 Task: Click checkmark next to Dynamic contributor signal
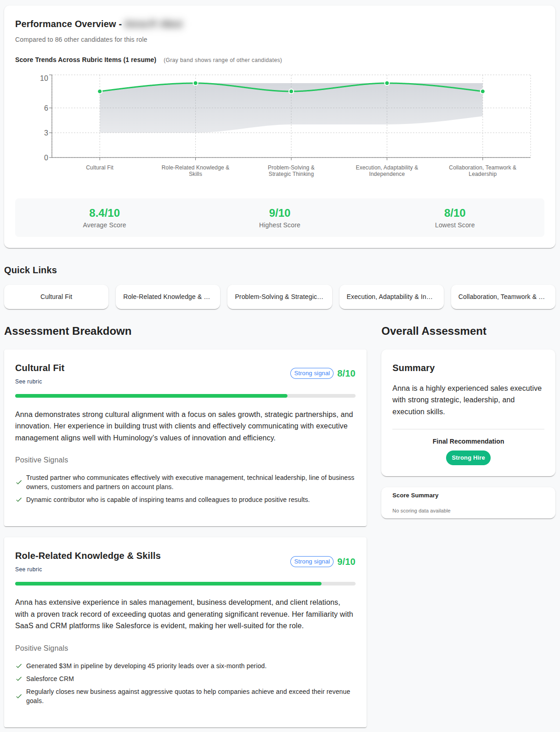[x=19, y=500]
